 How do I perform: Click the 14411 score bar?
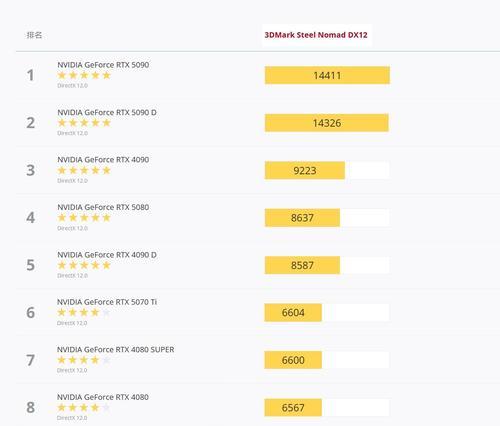click(327, 75)
